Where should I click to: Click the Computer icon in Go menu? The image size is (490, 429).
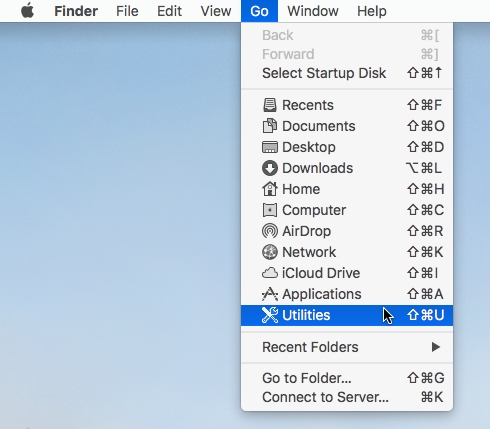pos(270,210)
